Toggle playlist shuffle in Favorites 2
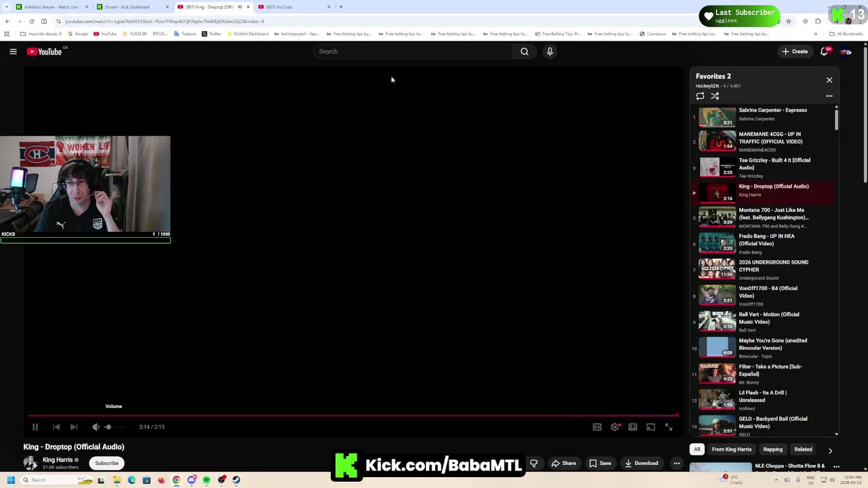The image size is (868, 488). pos(715,96)
